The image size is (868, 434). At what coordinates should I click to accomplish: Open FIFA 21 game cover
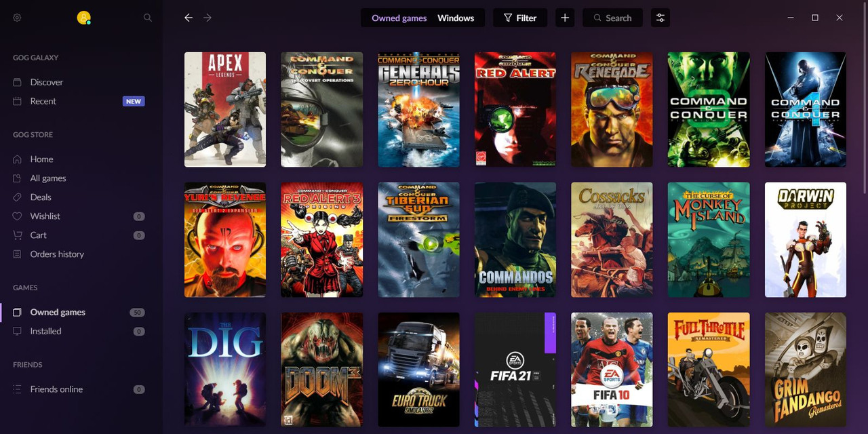tap(515, 370)
